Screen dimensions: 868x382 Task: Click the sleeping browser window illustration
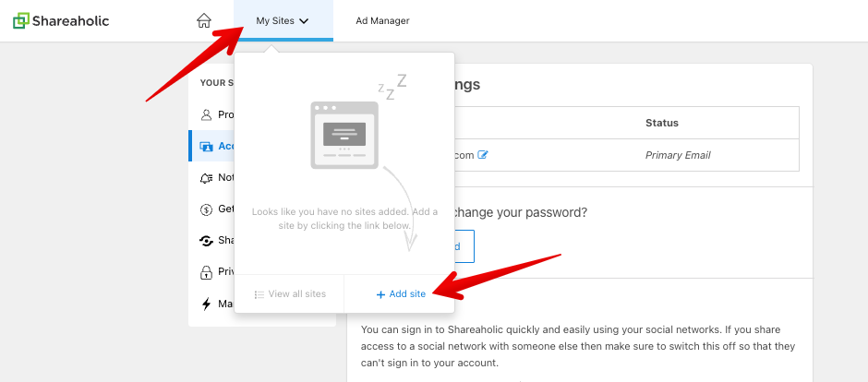coord(344,135)
